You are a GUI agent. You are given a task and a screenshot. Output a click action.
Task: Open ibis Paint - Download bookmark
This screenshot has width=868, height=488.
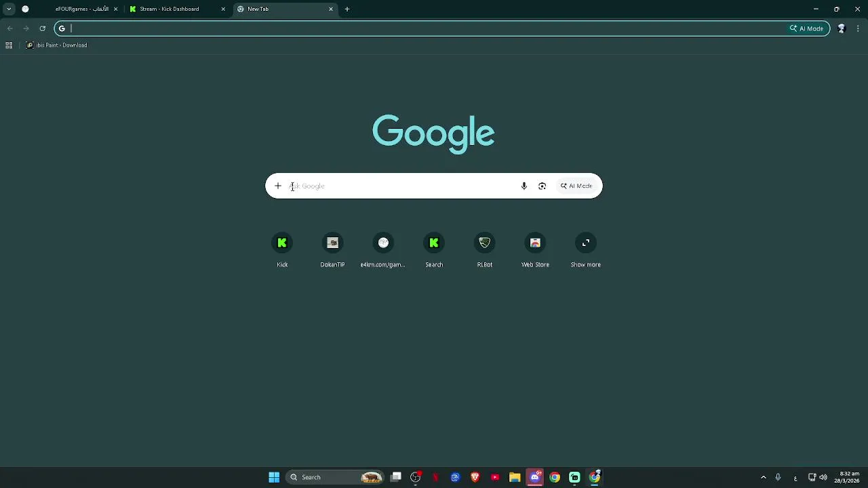pos(57,45)
